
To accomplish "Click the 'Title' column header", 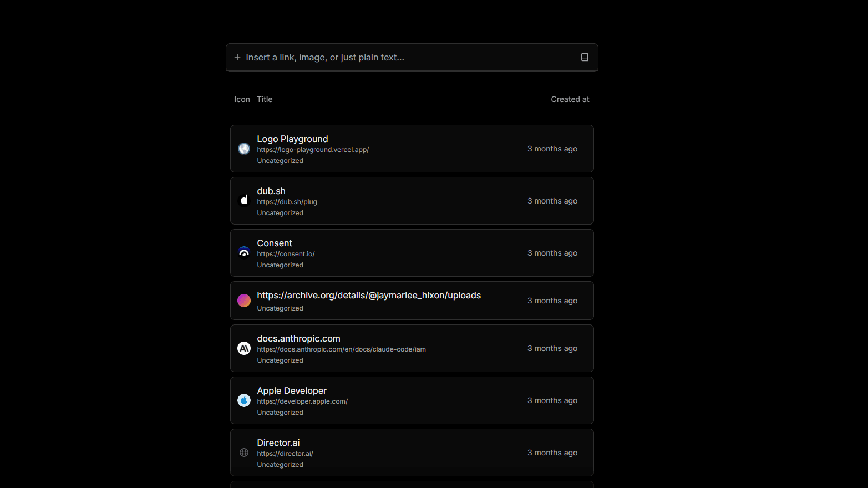I will pyautogui.click(x=265, y=99).
